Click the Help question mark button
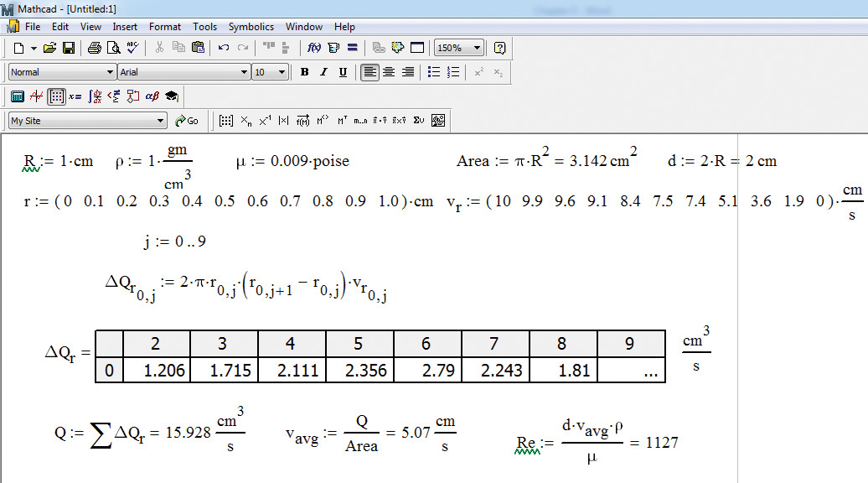 tap(500, 48)
